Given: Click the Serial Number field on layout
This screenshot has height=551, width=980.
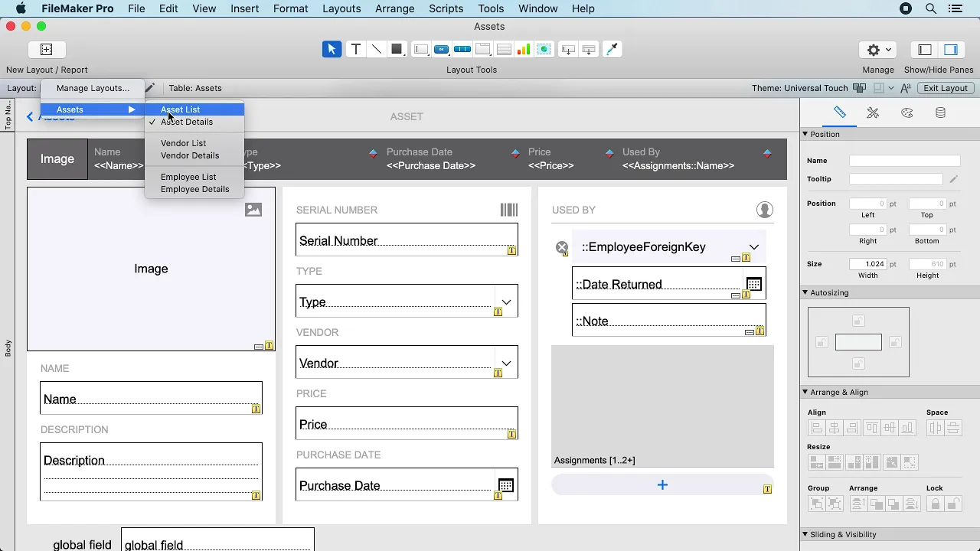Looking at the screenshot, I should click(407, 240).
